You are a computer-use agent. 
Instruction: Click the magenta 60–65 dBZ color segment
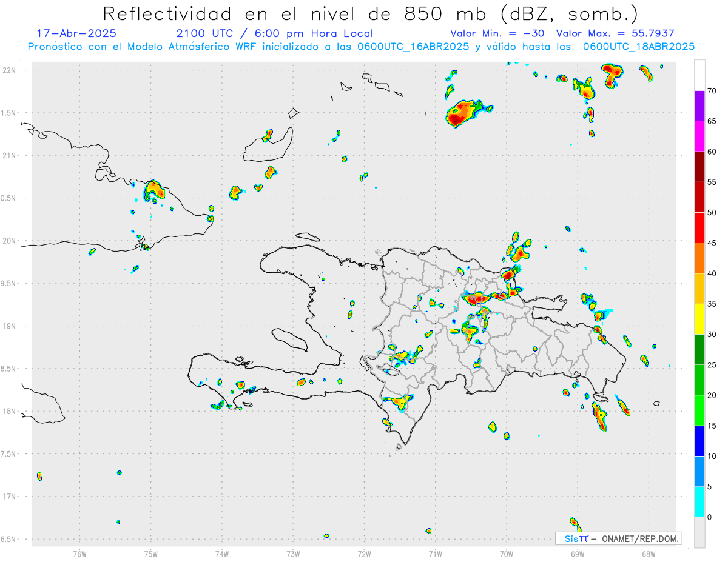coord(699,136)
